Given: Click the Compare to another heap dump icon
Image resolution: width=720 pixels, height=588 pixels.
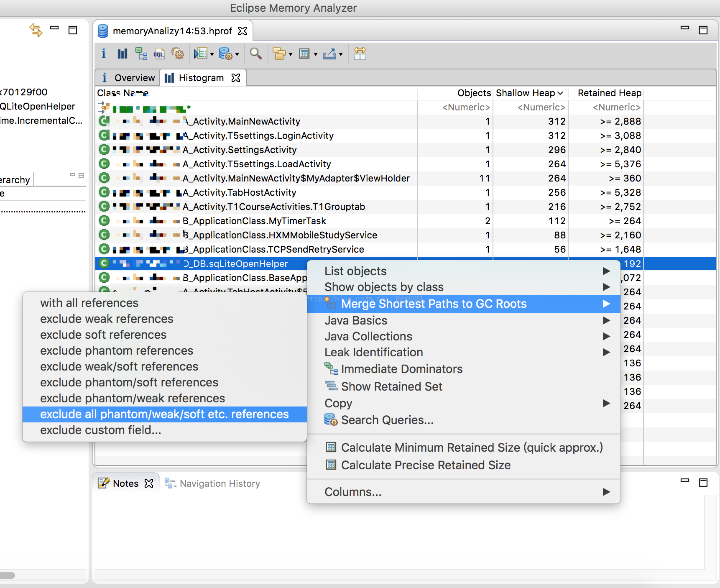Looking at the screenshot, I should pyautogui.click(x=360, y=54).
